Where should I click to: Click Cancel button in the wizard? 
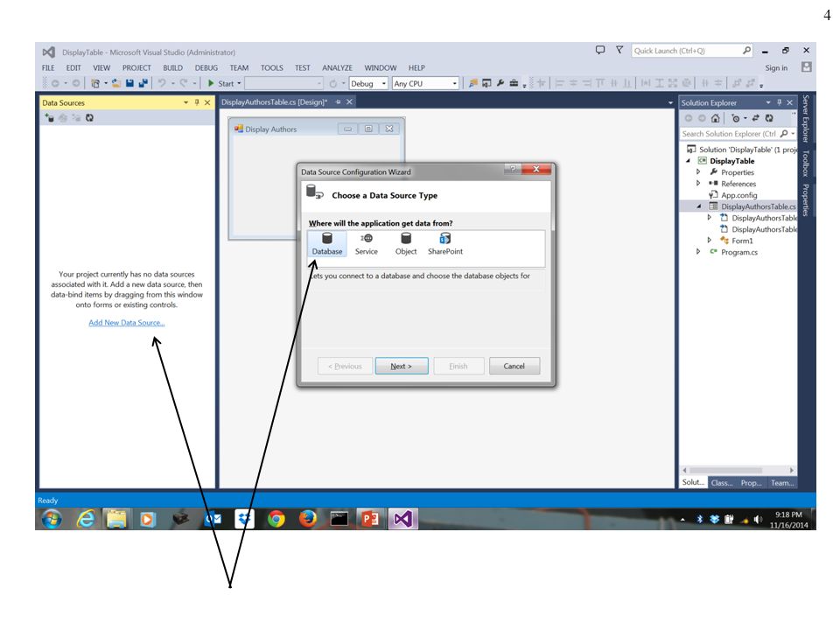point(514,366)
